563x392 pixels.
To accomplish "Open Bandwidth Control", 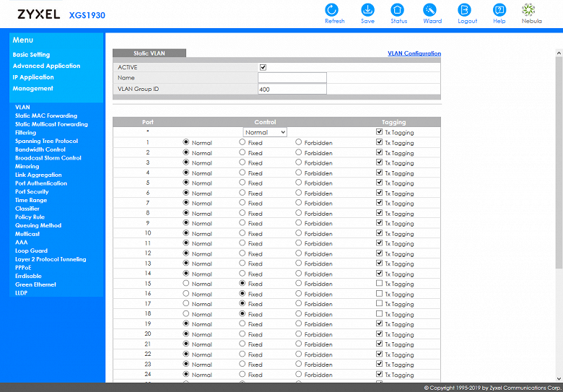I will coord(40,149).
